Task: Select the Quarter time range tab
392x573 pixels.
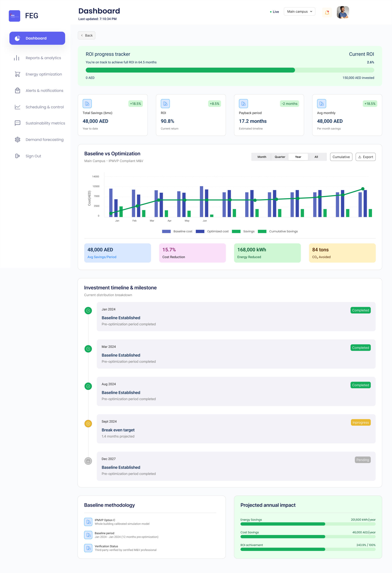Action: click(x=280, y=157)
